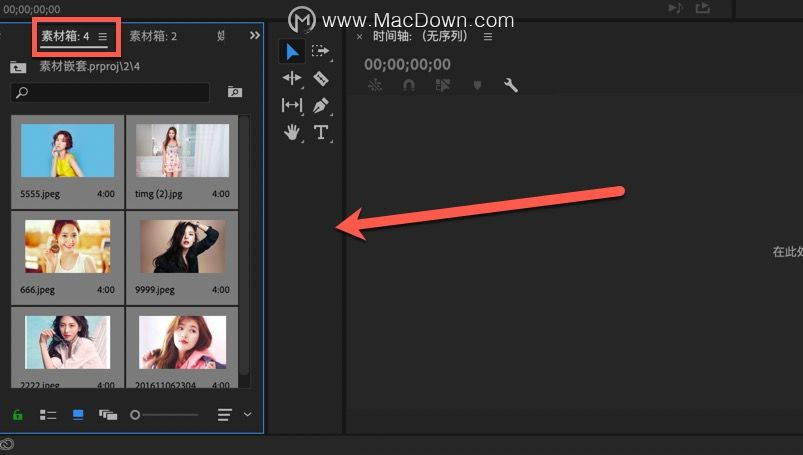Screen dimensions: 803x455
Task: Click bin path 素材嵌套.prproj\2\4
Action: coord(90,66)
